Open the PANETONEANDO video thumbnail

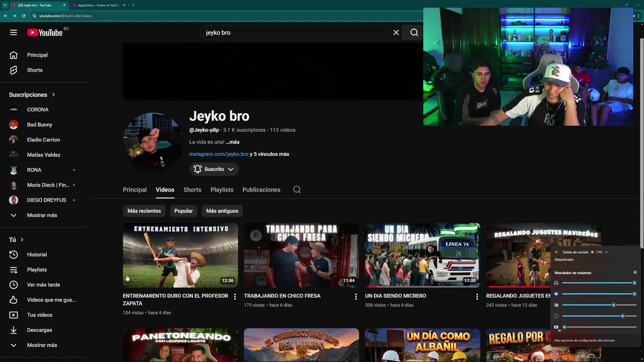[180, 345]
